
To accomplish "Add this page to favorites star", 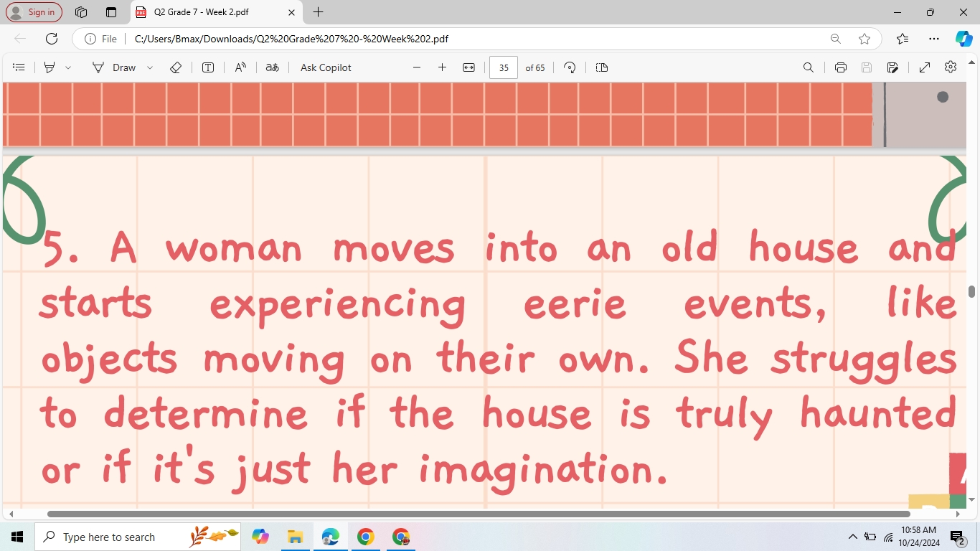I will pos(864,39).
